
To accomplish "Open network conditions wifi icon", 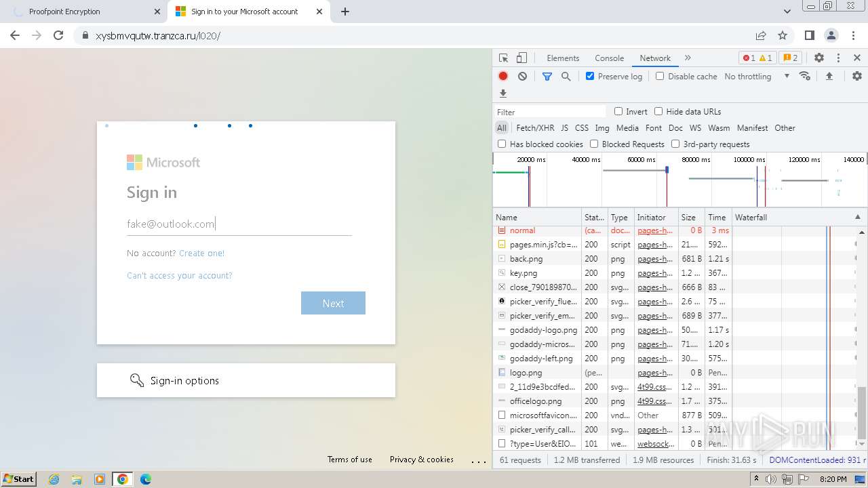I will 805,77.
